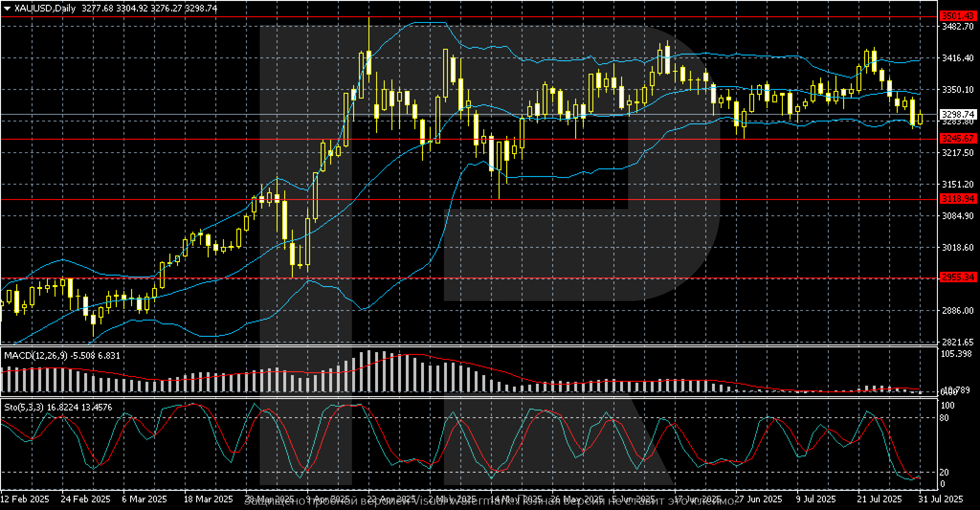Click the current price tag 3298.74
Screen dimensions: 980x510
(x=958, y=114)
